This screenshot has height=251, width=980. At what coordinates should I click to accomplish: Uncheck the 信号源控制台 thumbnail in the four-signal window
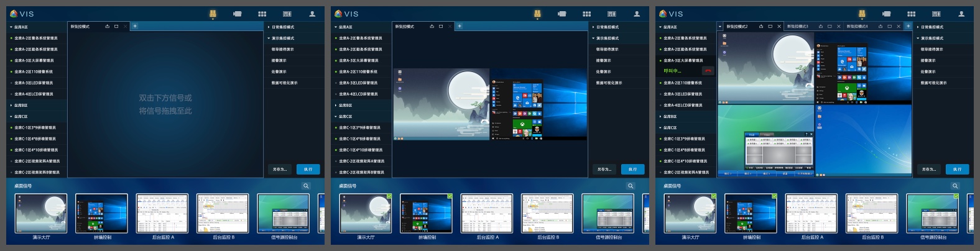(956, 197)
